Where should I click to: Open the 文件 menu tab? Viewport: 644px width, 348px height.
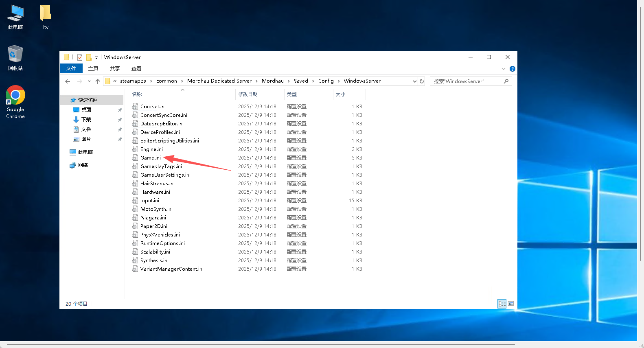tap(71, 68)
